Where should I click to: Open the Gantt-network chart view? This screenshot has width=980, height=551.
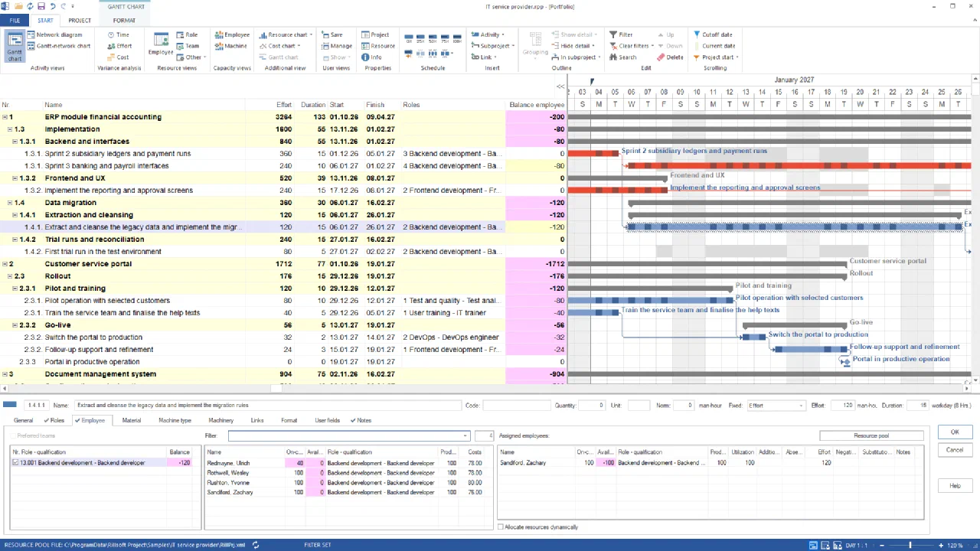(58, 46)
